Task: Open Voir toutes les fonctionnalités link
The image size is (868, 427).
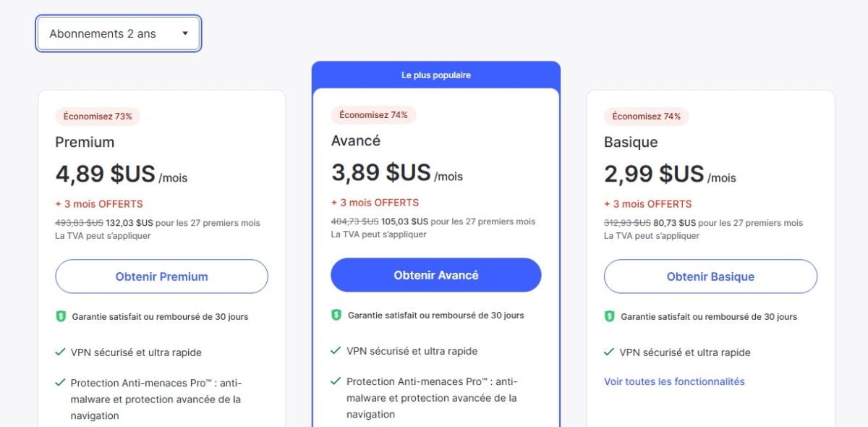Action: tap(674, 381)
